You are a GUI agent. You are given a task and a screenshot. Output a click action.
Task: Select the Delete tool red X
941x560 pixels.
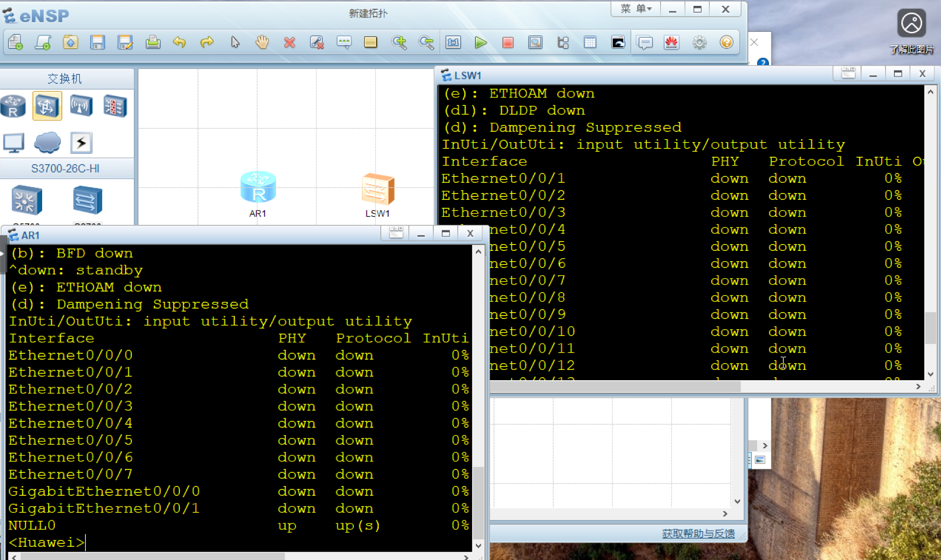290,43
